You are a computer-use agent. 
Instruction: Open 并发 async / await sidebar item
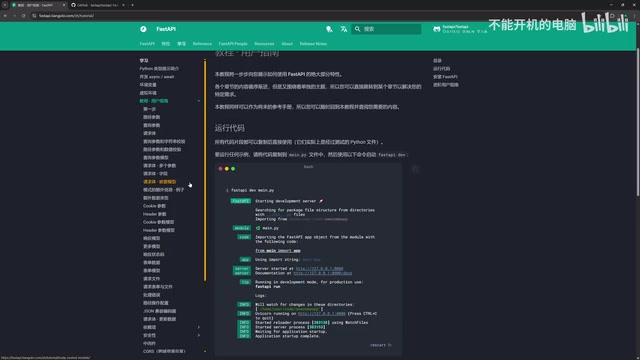[157, 77]
